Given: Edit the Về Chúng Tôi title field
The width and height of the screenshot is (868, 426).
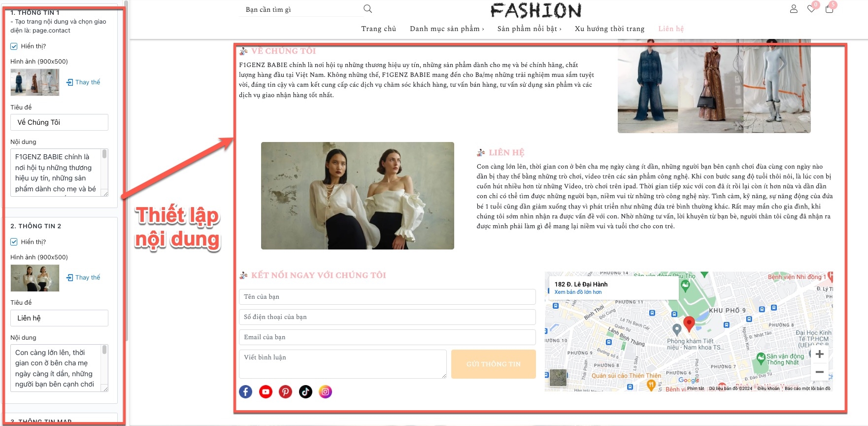Looking at the screenshot, I should click(59, 122).
